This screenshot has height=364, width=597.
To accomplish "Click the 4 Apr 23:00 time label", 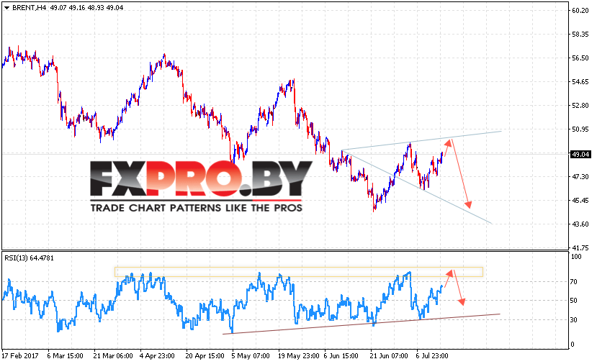I will 157,355.
